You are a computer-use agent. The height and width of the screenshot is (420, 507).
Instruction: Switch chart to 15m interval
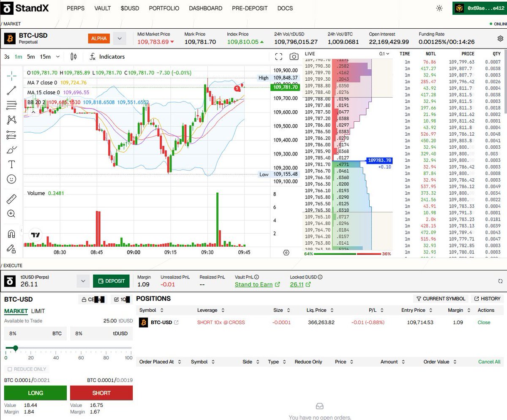click(45, 57)
